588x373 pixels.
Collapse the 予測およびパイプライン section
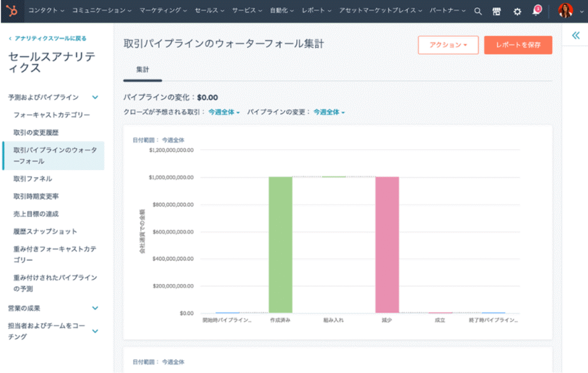point(95,98)
